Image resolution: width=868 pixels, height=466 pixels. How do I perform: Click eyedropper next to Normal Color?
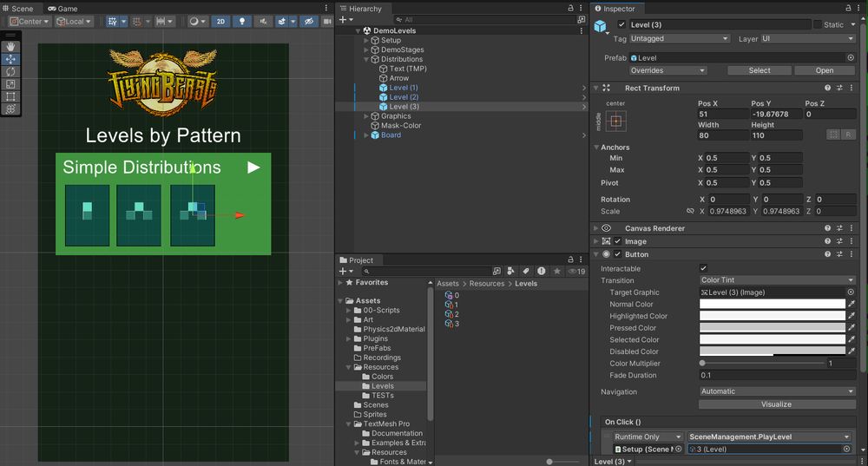pyautogui.click(x=852, y=305)
